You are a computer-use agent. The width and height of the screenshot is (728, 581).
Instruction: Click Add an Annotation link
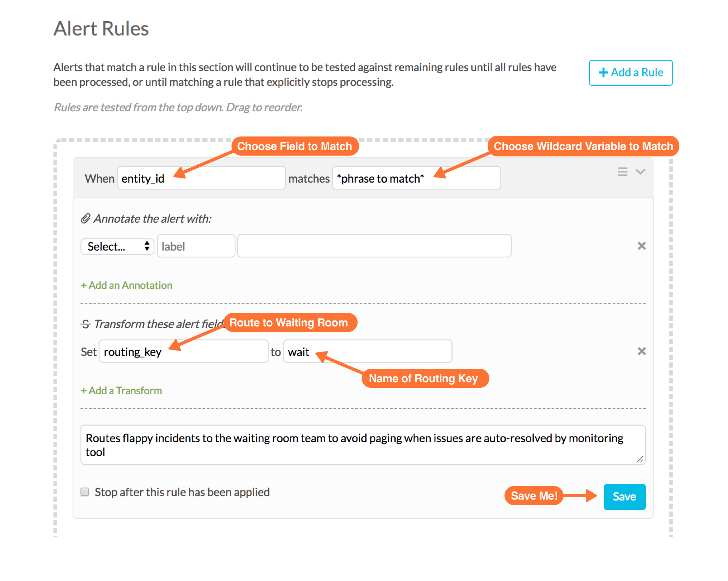[127, 285]
